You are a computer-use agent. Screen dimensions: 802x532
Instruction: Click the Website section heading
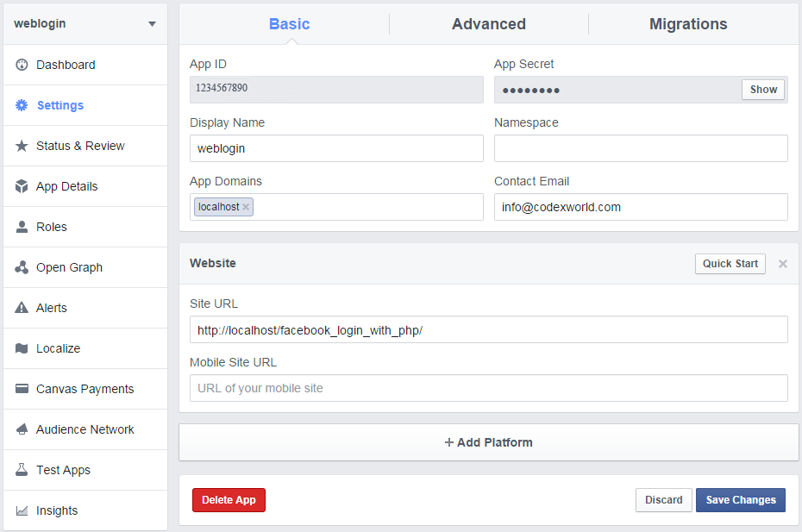pyautogui.click(x=213, y=263)
